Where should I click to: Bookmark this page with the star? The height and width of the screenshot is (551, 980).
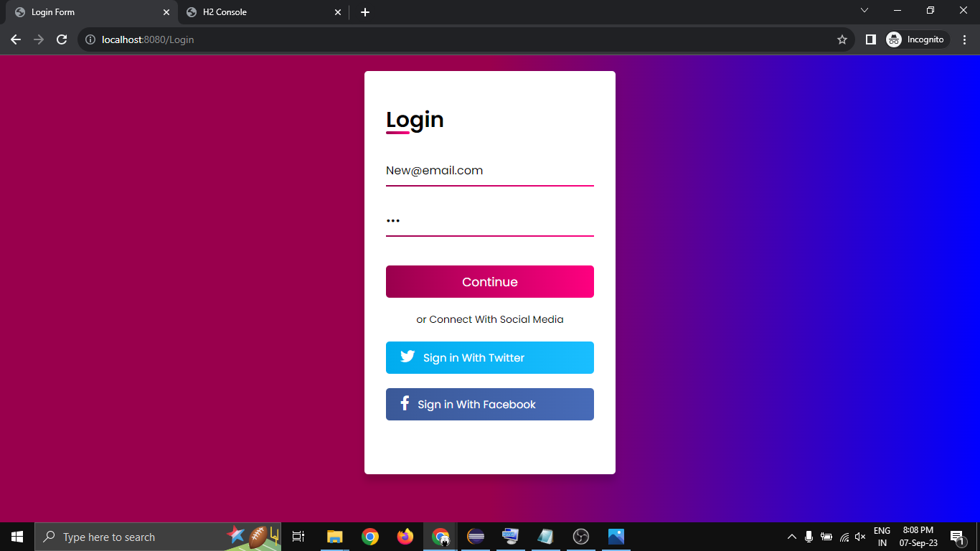click(842, 39)
